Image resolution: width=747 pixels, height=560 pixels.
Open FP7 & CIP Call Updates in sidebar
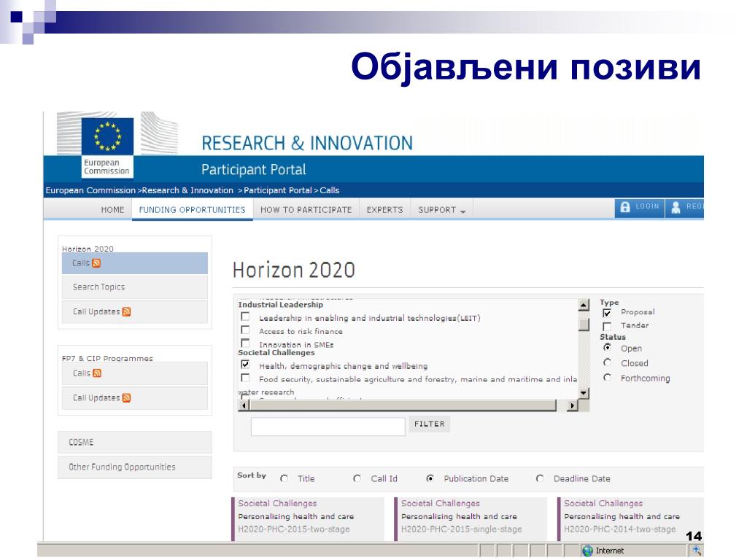coord(135,398)
